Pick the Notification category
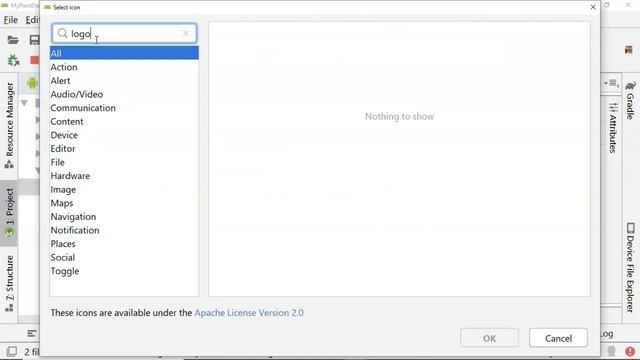Image resolution: width=640 pixels, height=360 pixels. pos(124,230)
